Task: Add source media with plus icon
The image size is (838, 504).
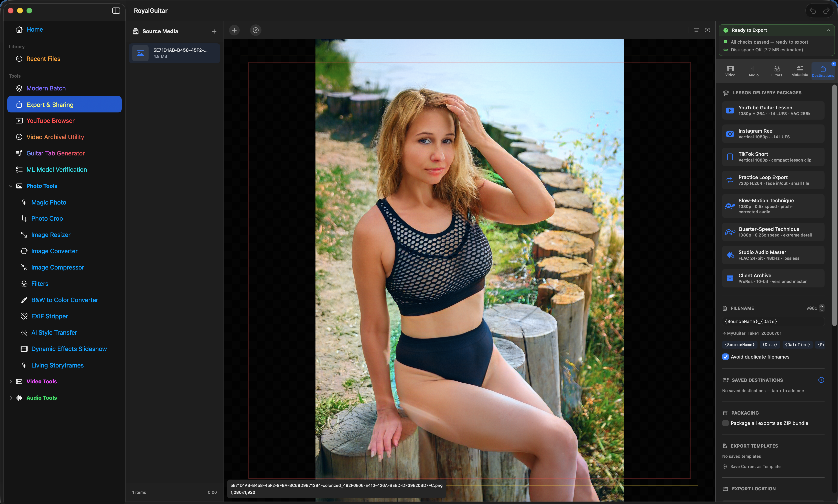Action: click(x=214, y=32)
